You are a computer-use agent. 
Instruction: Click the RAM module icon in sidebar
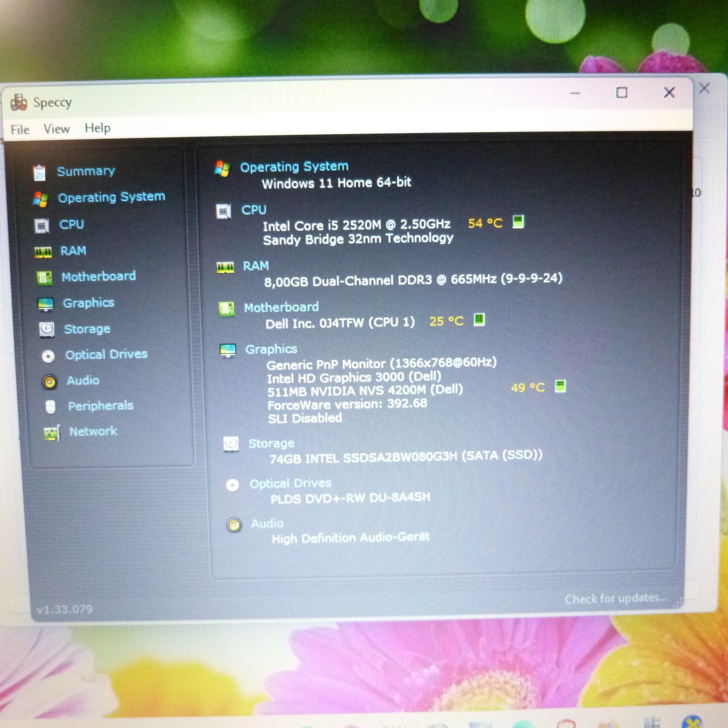[43, 252]
